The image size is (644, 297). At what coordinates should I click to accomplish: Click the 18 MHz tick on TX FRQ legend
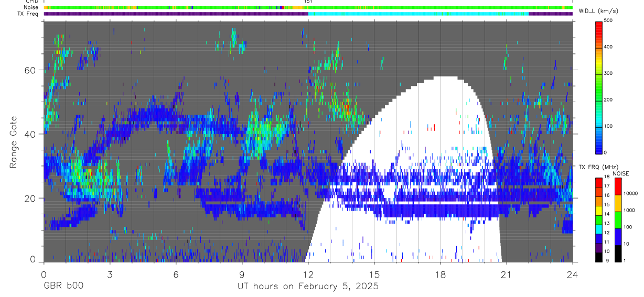(x=606, y=177)
